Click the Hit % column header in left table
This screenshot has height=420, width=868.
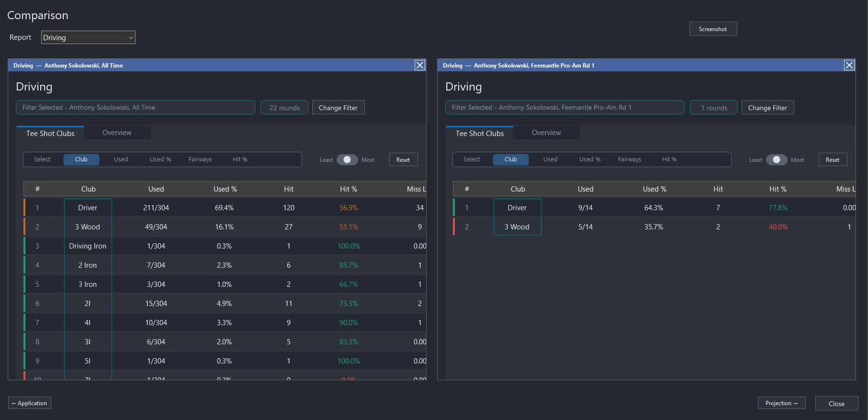[x=349, y=189]
